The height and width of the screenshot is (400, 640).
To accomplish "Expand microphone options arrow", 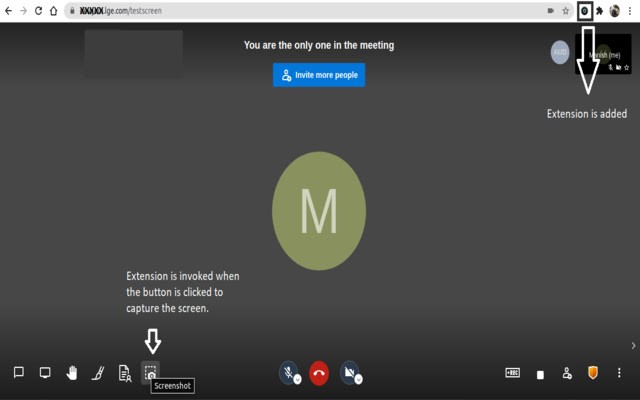I will click(x=298, y=380).
